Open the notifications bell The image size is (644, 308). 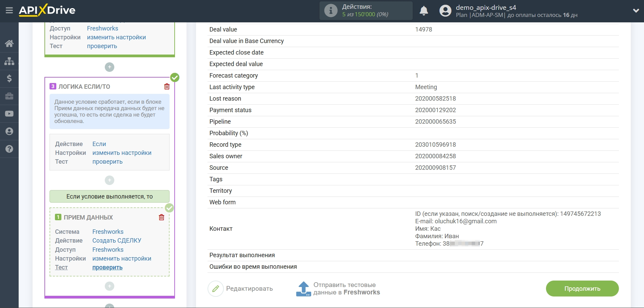coord(424,11)
